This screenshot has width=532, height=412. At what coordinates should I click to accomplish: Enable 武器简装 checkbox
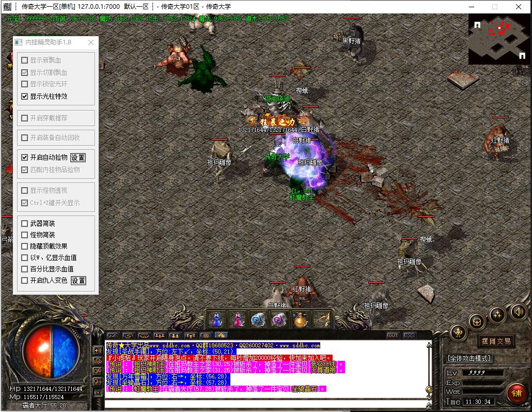(24, 223)
